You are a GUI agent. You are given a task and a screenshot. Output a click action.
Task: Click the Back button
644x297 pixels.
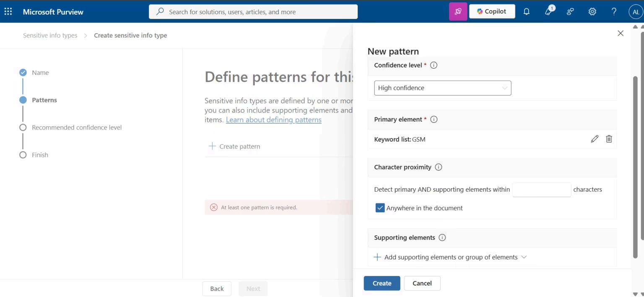pyautogui.click(x=217, y=289)
